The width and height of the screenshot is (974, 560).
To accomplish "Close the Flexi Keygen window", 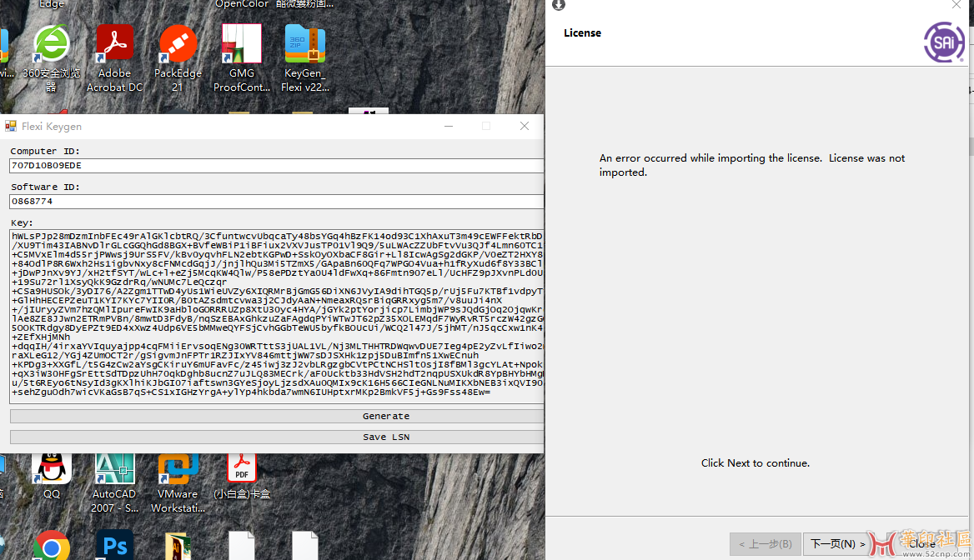I will coord(525,126).
